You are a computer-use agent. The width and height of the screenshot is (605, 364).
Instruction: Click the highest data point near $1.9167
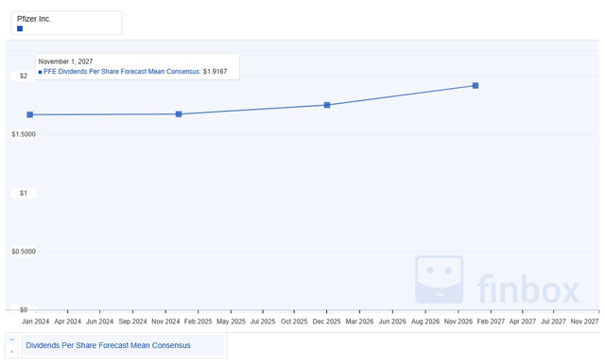(x=475, y=86)
